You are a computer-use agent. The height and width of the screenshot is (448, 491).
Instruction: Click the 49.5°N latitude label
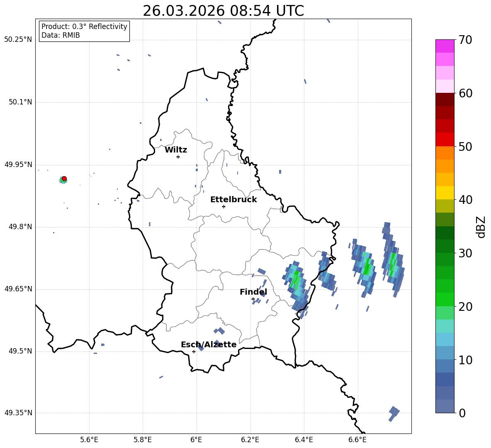coord(20,351)
